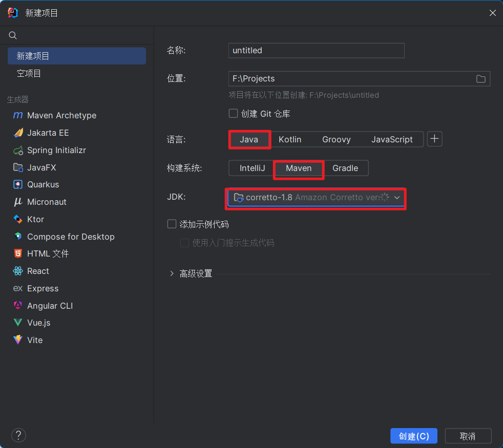Click the 位置 field with F:\Projects
The width and height of the screenshot is (503, 448).
coord(359,78)
